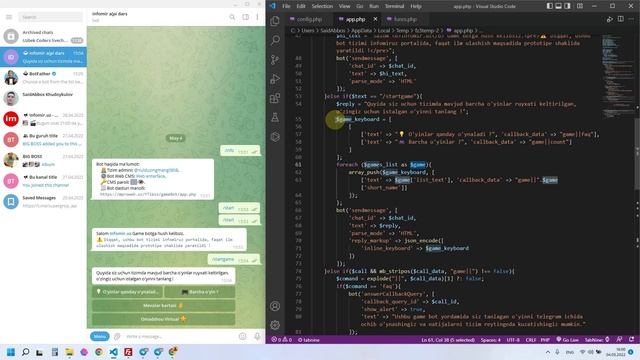The width and height of the screenshot is (640, 360).
Task: Open the VS Code Search view
Action: [x=275, y=40]
